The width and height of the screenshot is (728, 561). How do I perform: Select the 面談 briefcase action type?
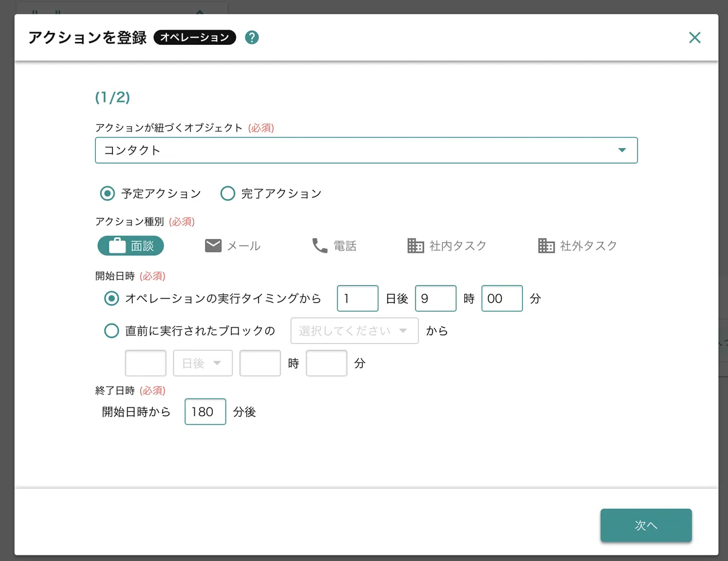(x=131, y=246)
